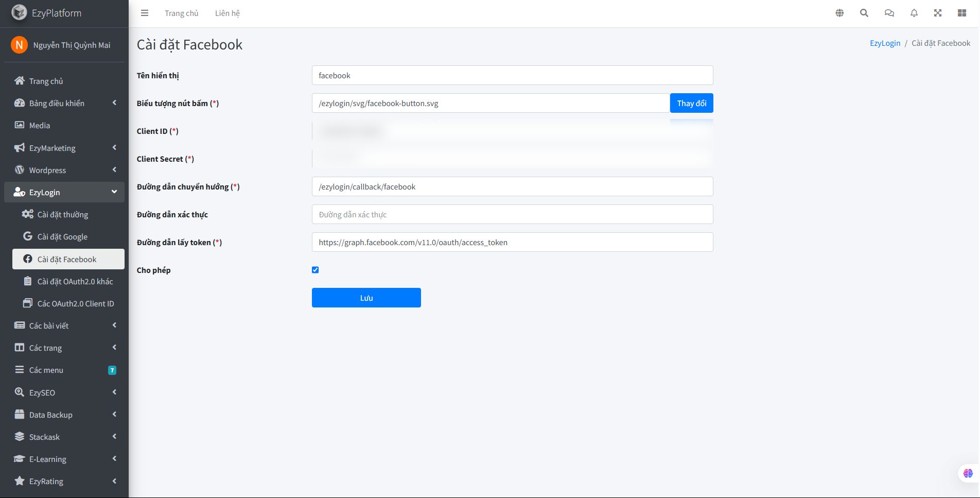This screenshot has width=980, height=498.
Task: Click the EzyMarketing megaphone icon
Action: pyautogui.click(x=20, y=147)
